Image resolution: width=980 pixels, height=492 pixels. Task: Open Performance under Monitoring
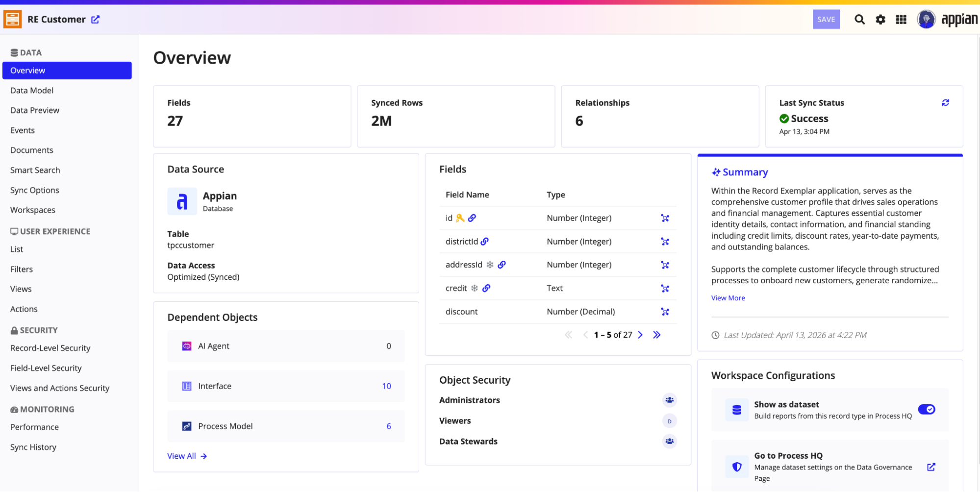[x=67, y=427]
